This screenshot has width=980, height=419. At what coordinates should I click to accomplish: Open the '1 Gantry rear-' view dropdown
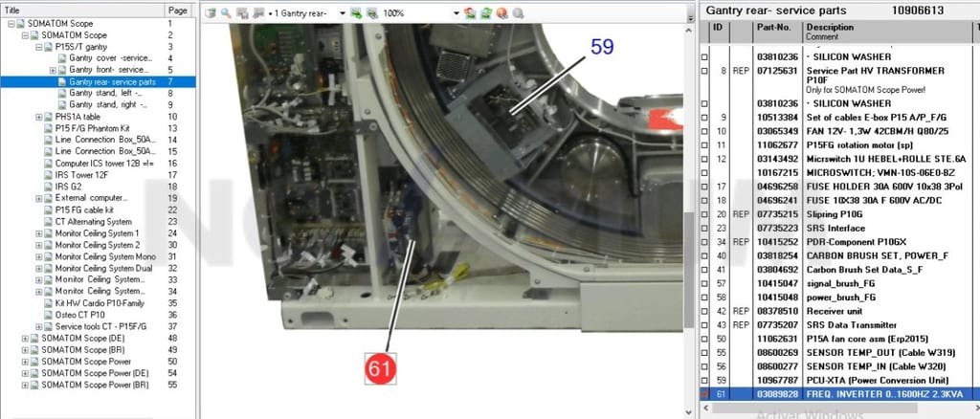tap(342, 13)
